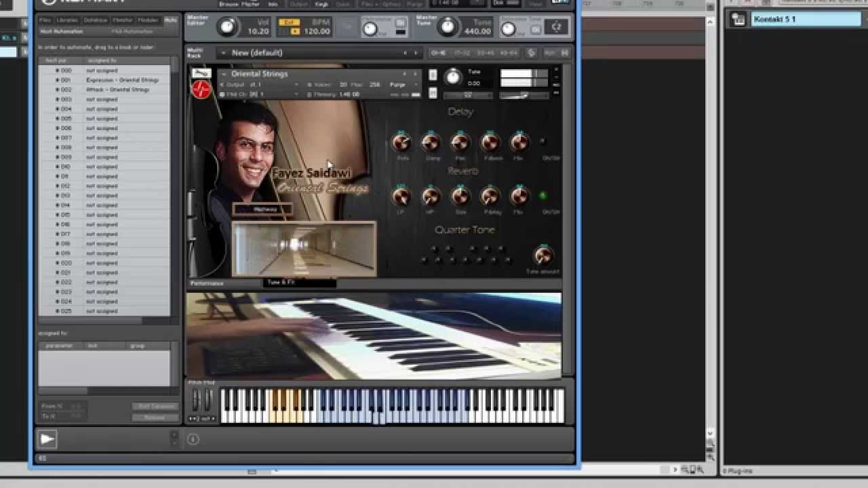Viewport: 868px width, 488px height.
Task: Open the Hallway reverb preset selector
Action: tap(262, 209)
